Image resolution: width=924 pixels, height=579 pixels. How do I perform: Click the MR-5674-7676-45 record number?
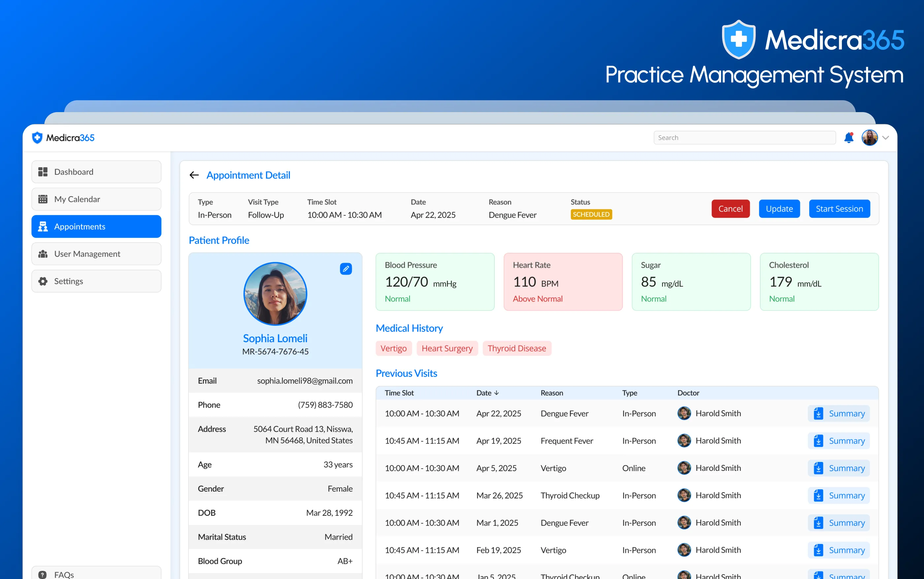coord(275,351)
